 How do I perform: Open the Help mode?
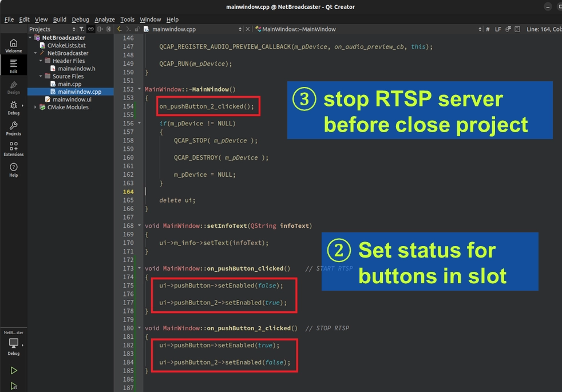coord(13,170)
